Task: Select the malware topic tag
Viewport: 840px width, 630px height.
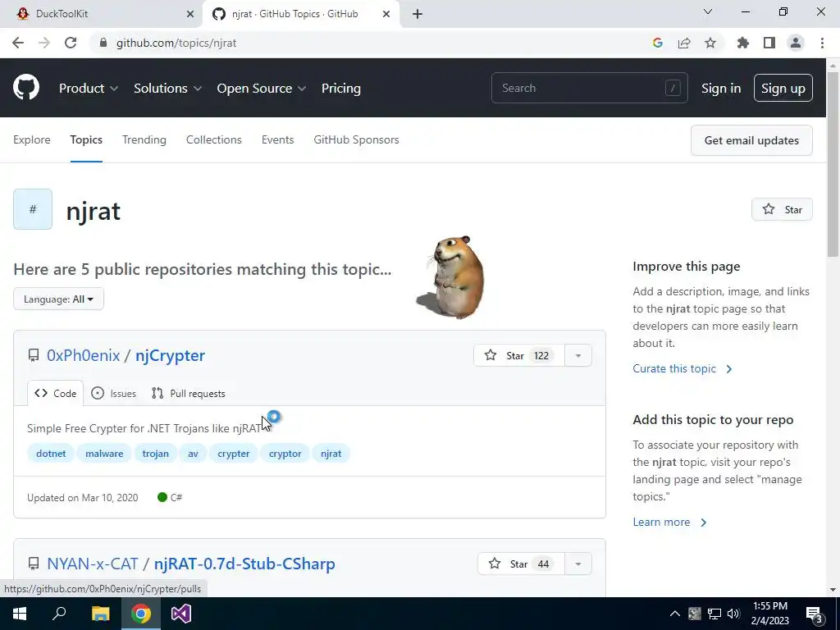Action: click(104, 453)
